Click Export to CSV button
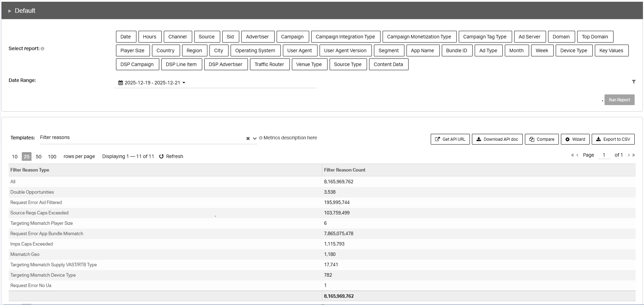Screen dimensions: 644x305 click(613, 139)
